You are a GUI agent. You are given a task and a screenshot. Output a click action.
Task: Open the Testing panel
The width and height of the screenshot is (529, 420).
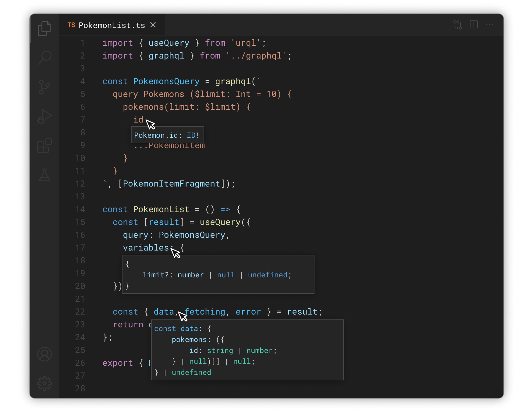pos(44,175)
